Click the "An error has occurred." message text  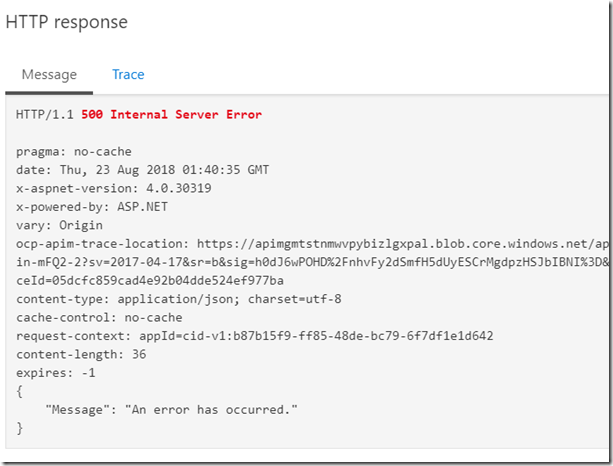coord(211,410)
